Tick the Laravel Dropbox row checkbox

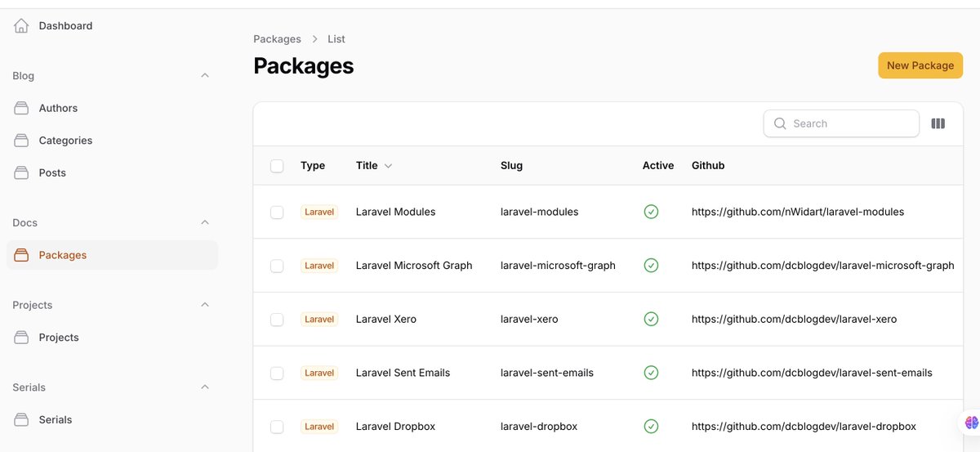[277, 427]
